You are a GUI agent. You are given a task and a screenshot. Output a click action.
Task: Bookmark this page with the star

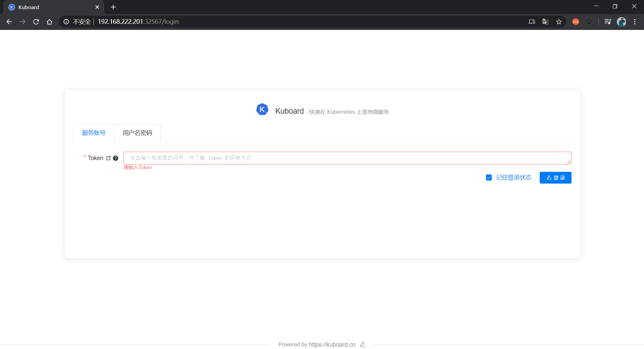[559, 22]
